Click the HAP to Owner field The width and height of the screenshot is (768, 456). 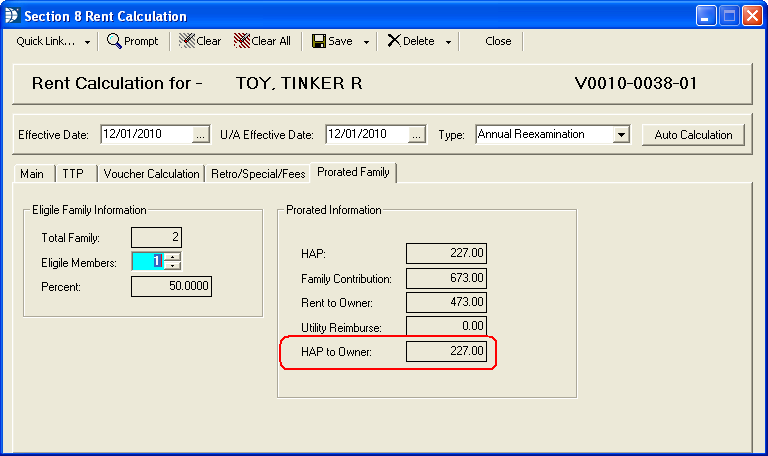(446, 352)
